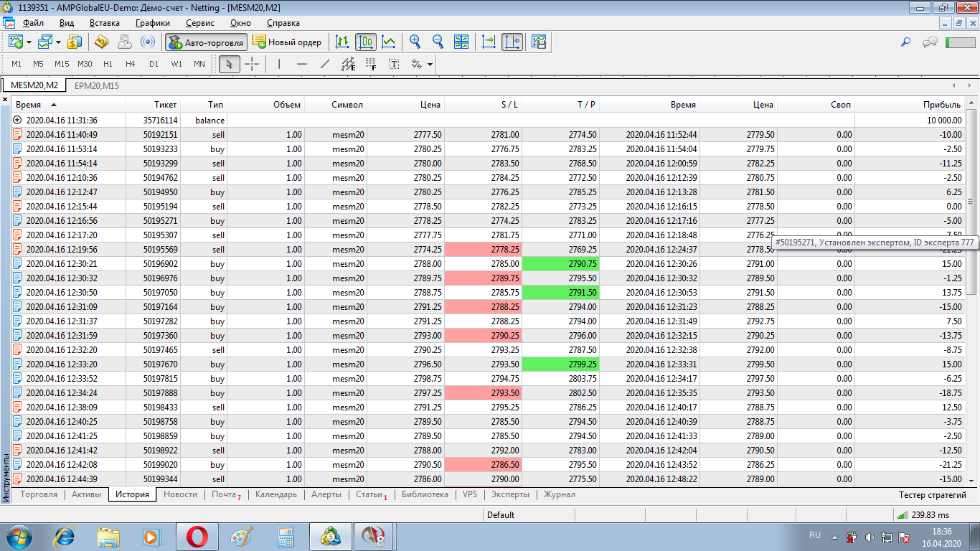Select the crosshair tool

coord(252,65)
